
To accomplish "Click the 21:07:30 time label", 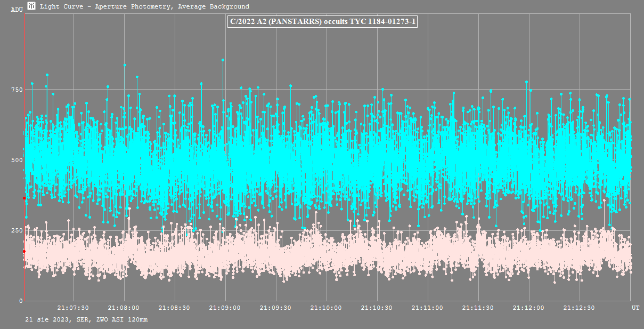I will click(74, 308).
